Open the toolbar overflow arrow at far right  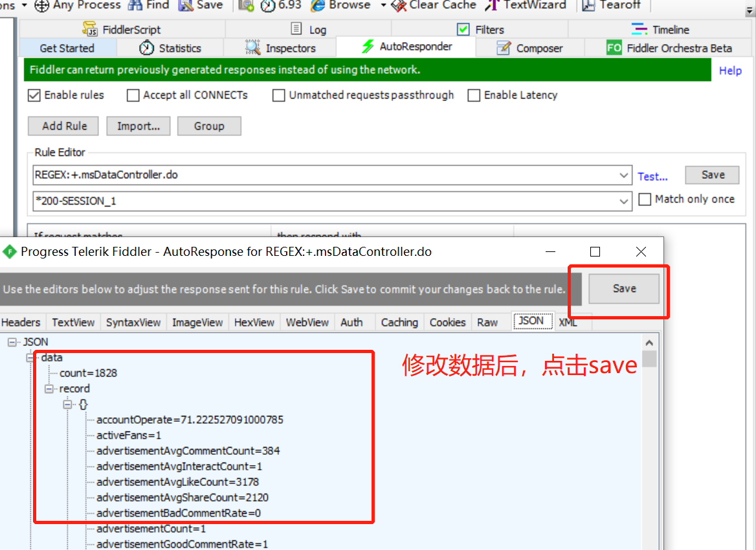pyautogui.click(x=750, y=10)
